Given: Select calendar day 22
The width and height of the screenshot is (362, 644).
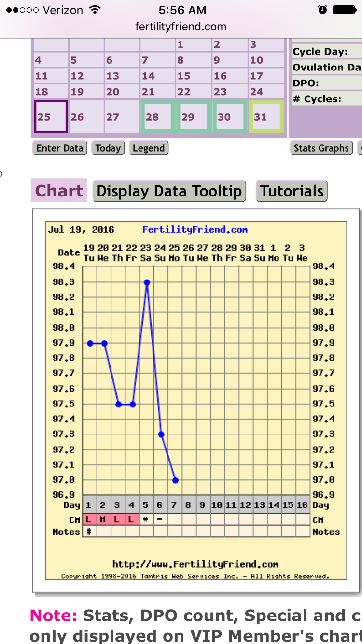Looking at the screenshot, I should (193, 92).
